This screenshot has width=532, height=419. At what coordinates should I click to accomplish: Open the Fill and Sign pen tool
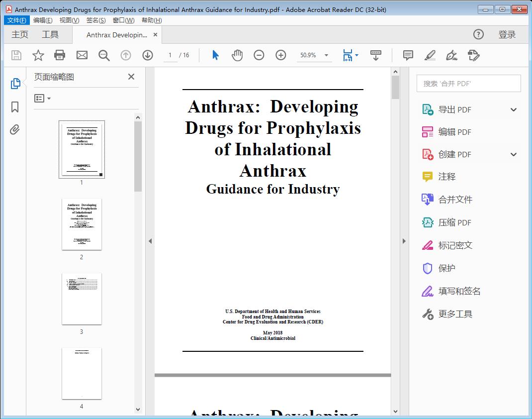pos(451,55)
